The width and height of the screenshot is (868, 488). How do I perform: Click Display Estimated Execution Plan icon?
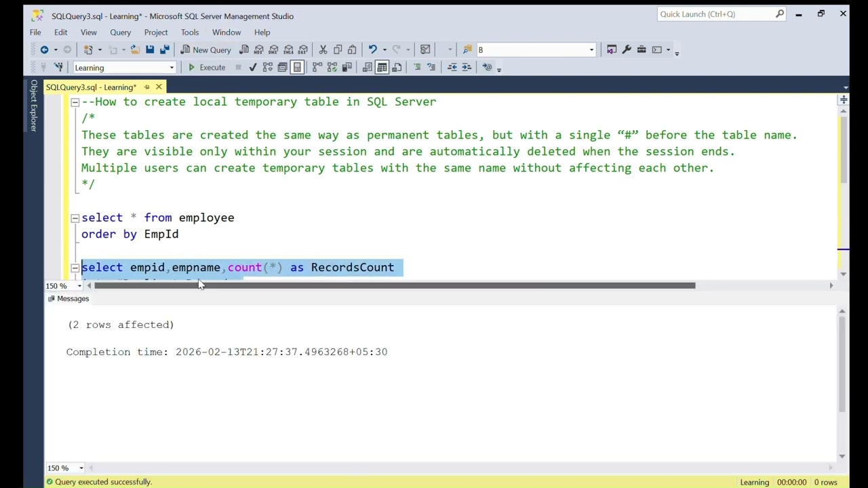click(x=268, y=67)
